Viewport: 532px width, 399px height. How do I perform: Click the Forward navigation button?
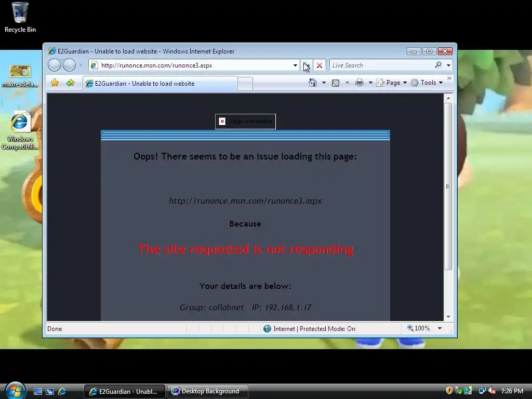(69, 65)
